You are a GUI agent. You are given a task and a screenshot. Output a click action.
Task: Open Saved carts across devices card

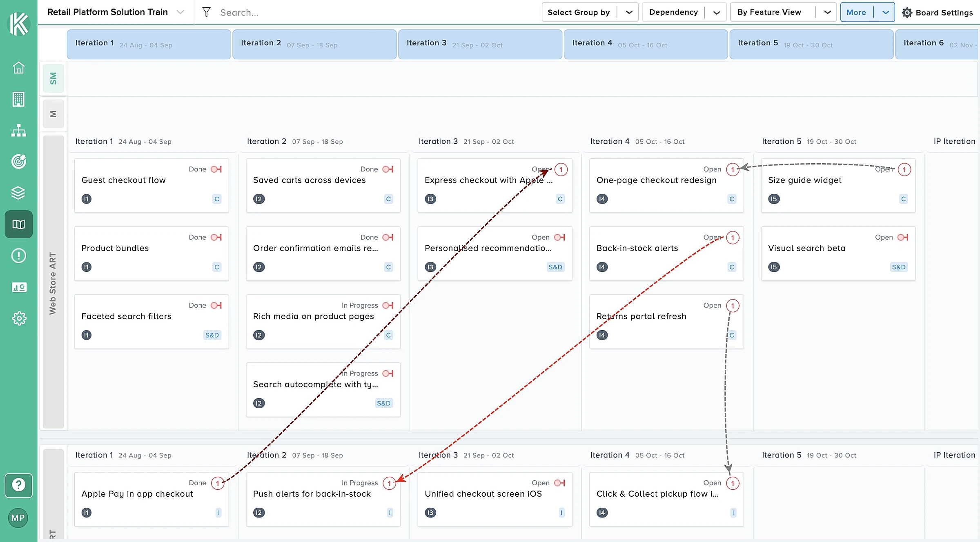pyautogui.click(x=323, y=185)
